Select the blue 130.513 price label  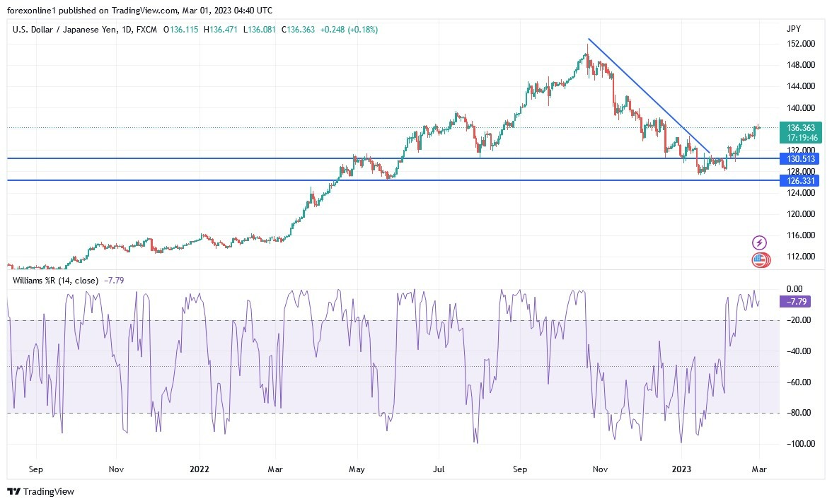pos(800,159)
